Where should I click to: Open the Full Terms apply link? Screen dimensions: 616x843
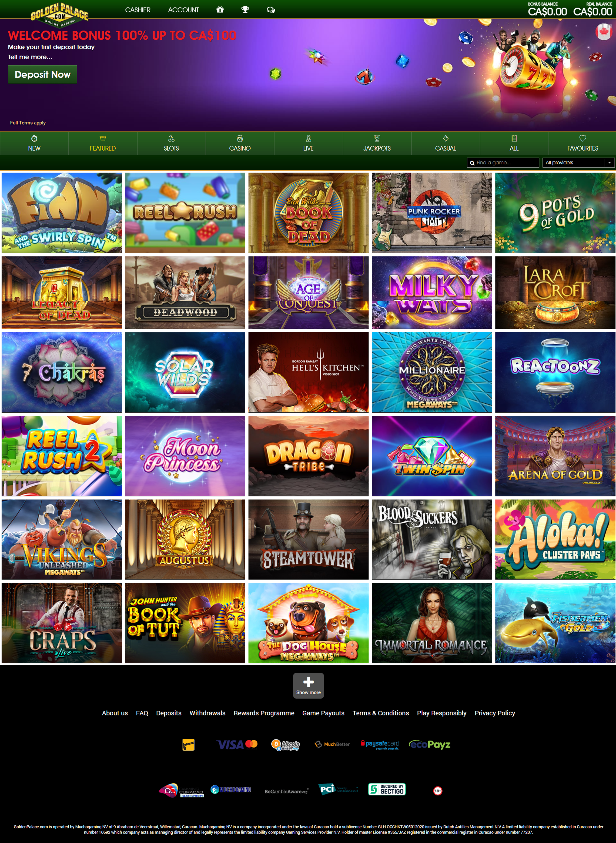tap(28, 123)
